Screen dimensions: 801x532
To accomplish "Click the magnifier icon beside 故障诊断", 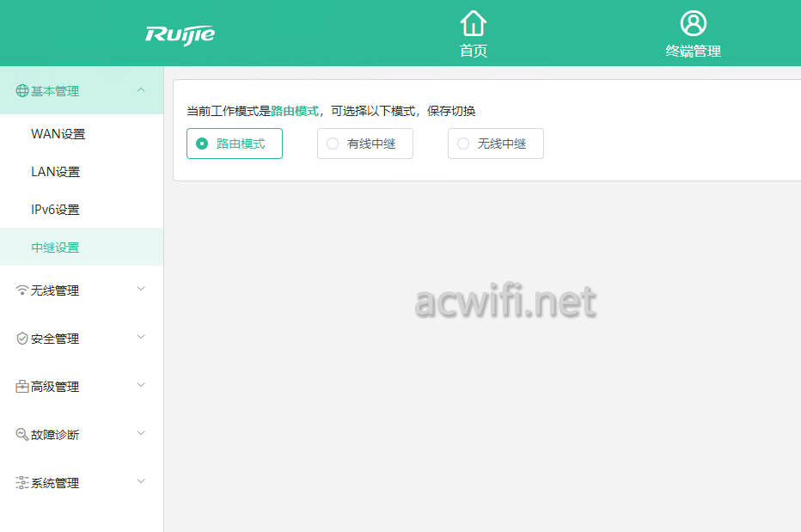I will (x=22, y=434).
